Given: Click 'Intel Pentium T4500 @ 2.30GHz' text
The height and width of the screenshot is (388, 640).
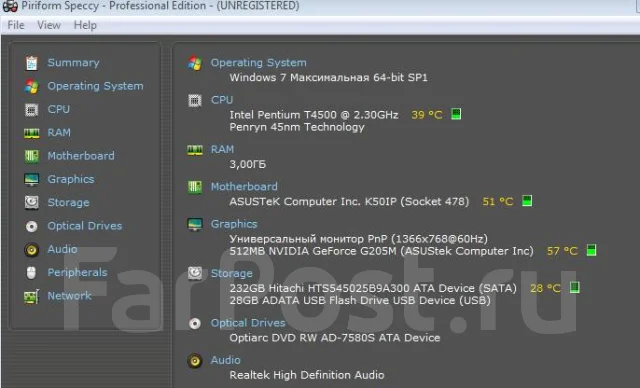Looking at the screenshot, I should coord(314,115).
